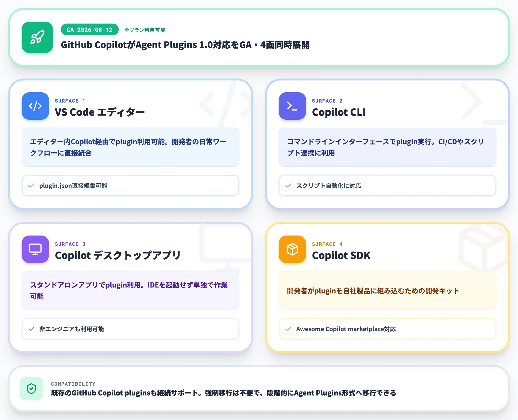This screenshot has height=420, width=518.
Task: Click the Copilot デスクトップアプリ title
Action: (118, 256)
